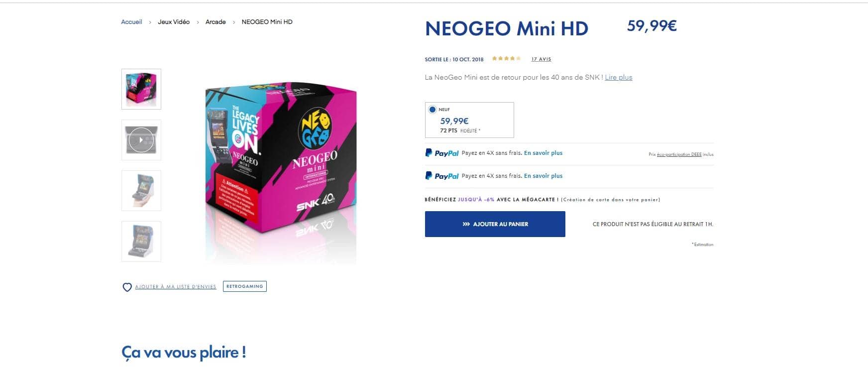Click the Retrogaming tag
The image size is (868, 371).
(x=245, y=286)
